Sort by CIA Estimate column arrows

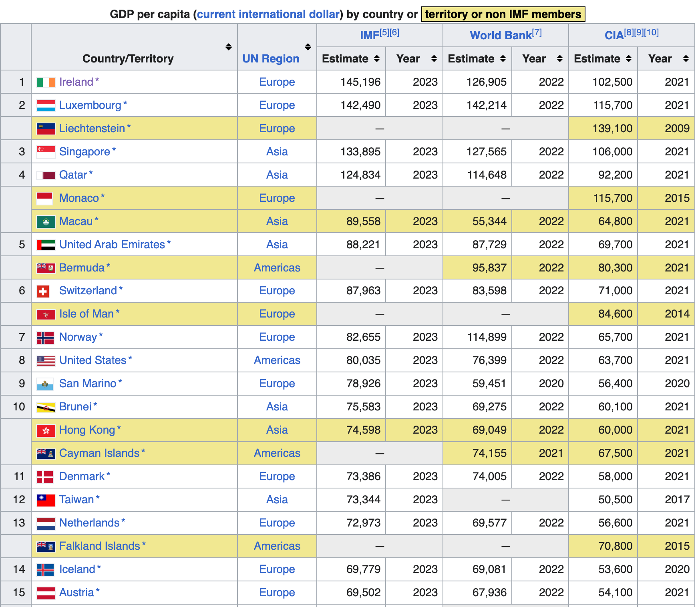628,59
